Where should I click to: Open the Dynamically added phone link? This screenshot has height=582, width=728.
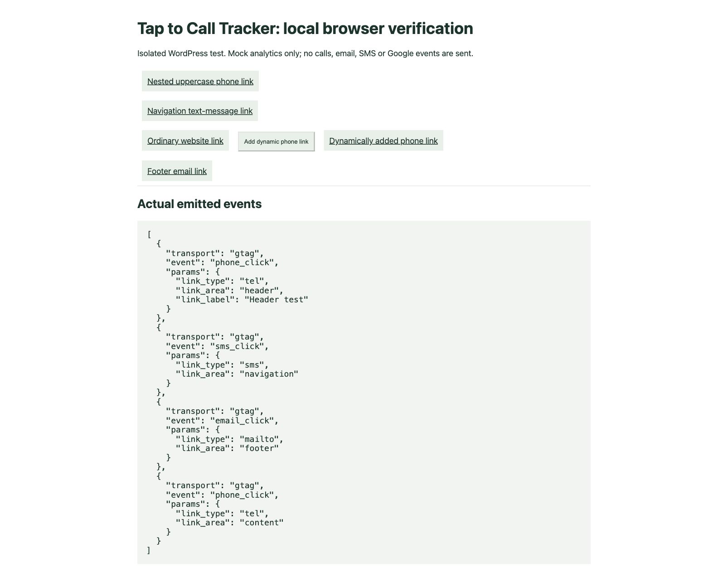383,141
